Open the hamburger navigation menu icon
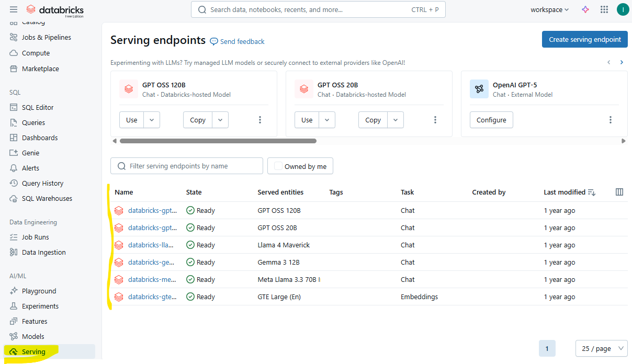632x364 pixels. pos(14,9)
